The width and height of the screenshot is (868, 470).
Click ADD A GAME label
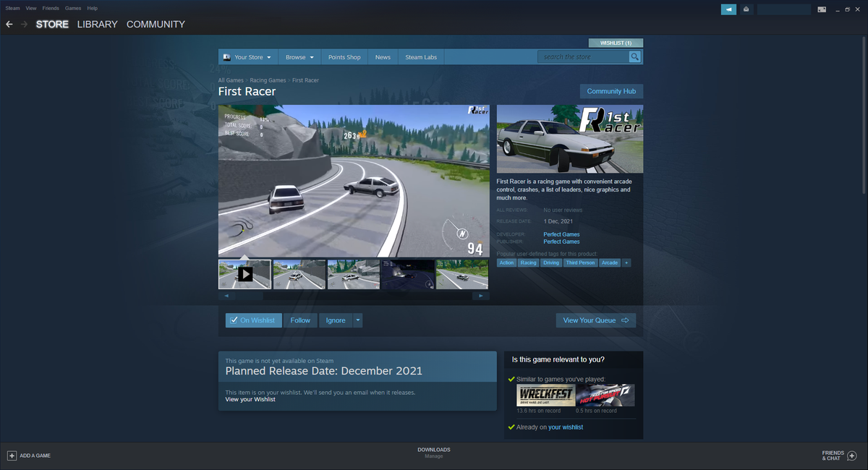pyautogui.click(x=35, y=456)
